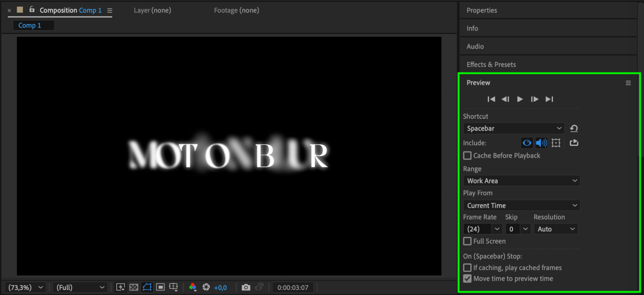The image size is (644, 295).
Task: Click the Preview panel title
Action: [x=478, y=83]
